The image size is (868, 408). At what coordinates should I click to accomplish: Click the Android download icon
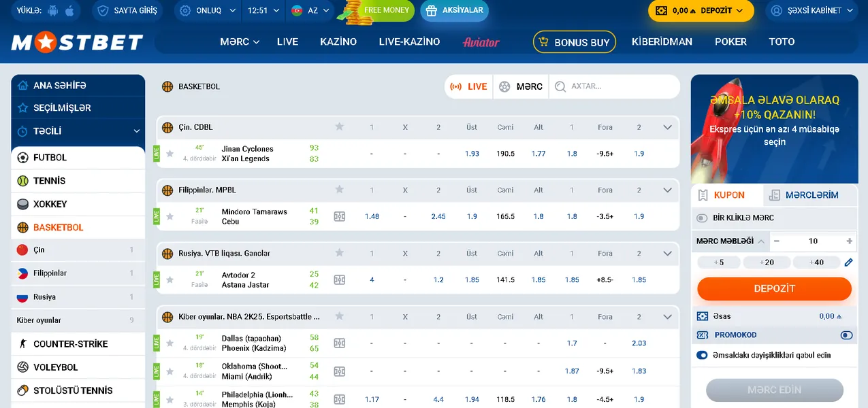point(52,11)
